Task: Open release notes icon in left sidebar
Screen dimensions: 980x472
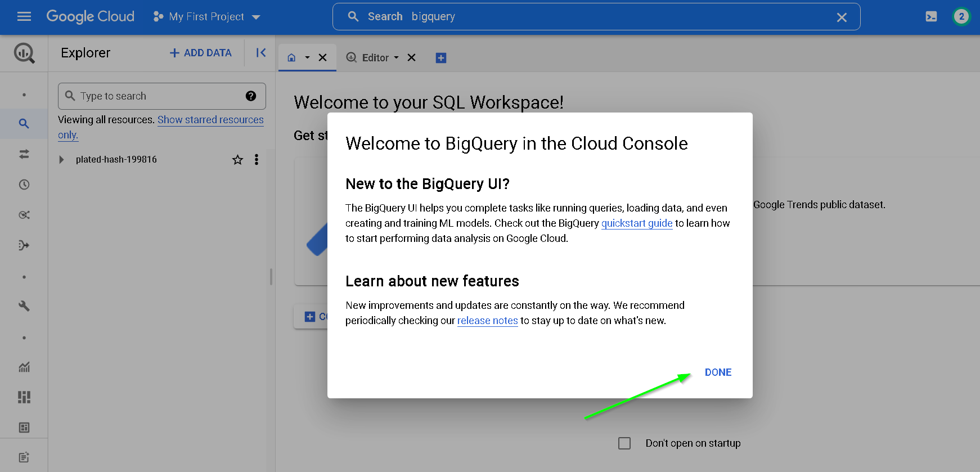Action: pos(24,457)
